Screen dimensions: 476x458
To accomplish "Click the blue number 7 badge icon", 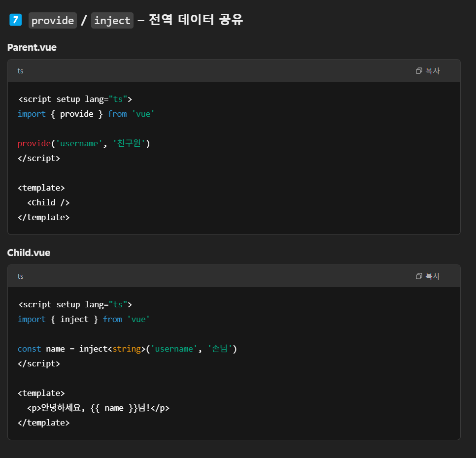I will [15, 20].
